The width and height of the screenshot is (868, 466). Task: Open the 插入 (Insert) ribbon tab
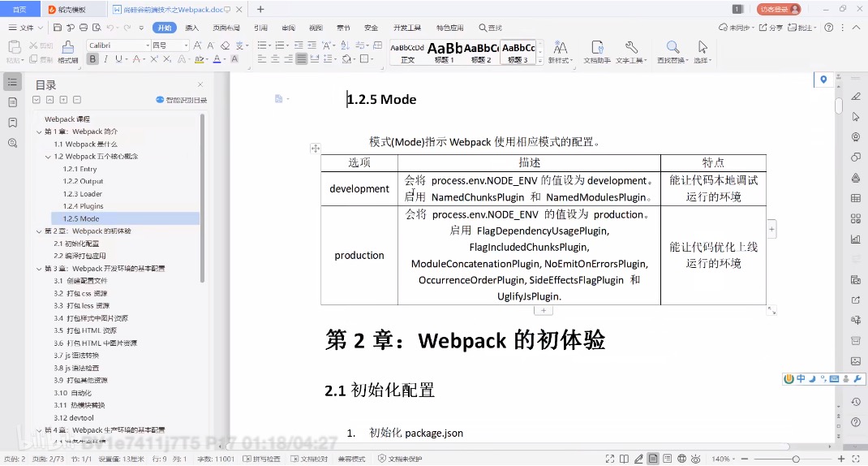(x=191, y=28)
